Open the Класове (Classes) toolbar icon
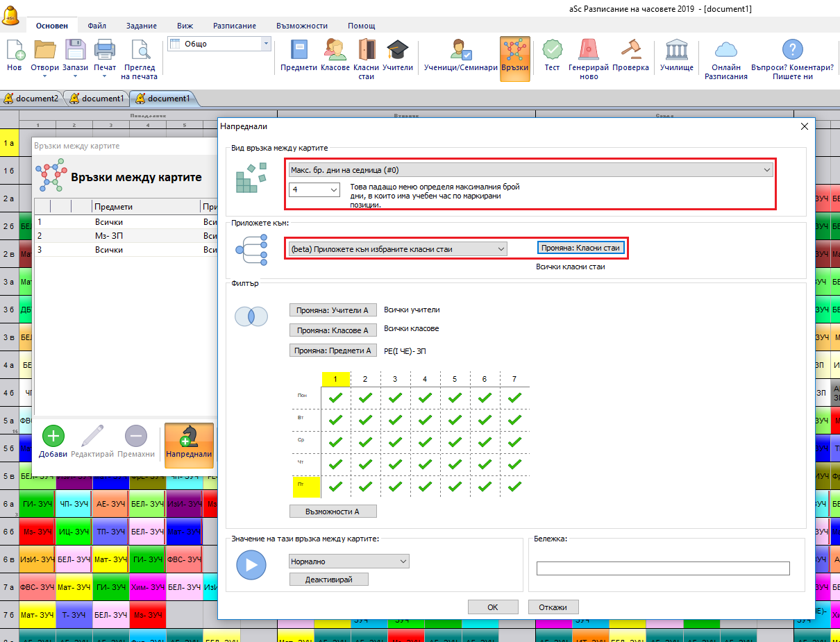This screenshot has height=642, width=840. coord(335,51)
